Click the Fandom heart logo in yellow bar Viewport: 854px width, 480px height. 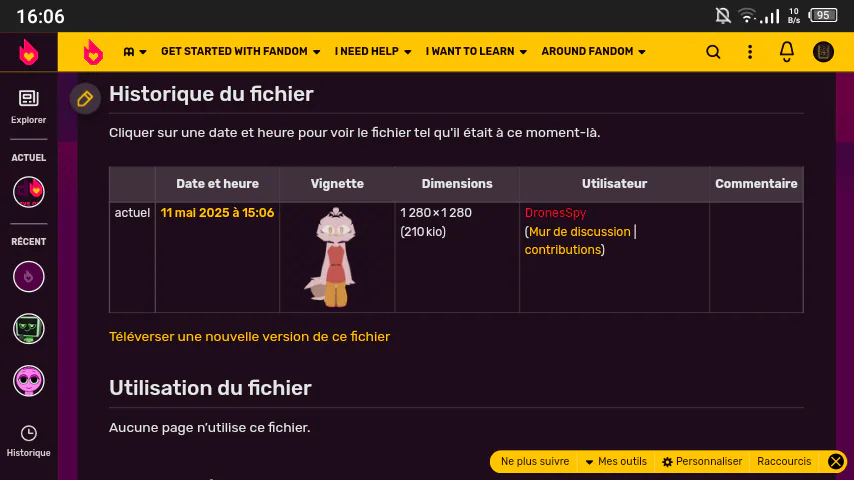point(93,52)
